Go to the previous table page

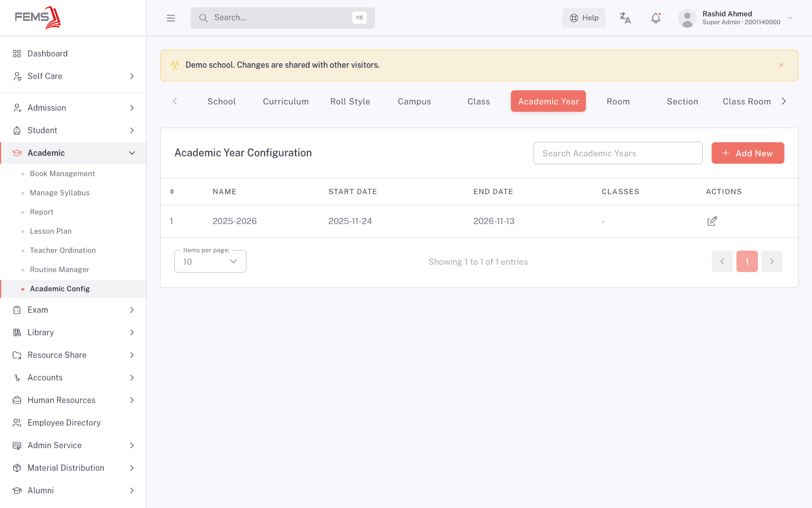722,261
